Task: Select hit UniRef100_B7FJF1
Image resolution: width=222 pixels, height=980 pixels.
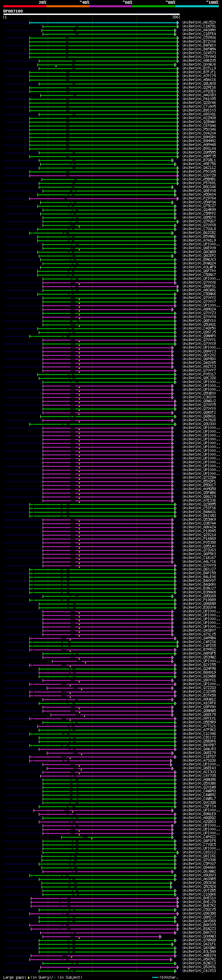Action: pyautogui.click(x=199, y=72)
